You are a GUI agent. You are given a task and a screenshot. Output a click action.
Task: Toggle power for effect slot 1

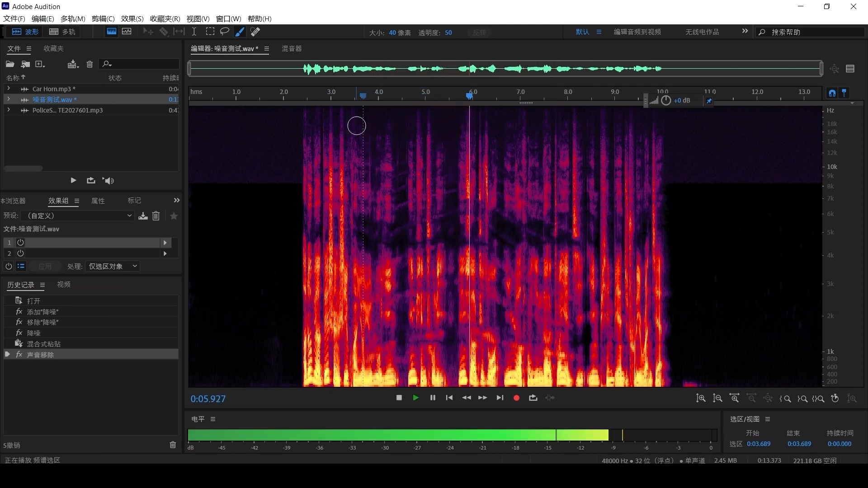click(x=20, y=243)
